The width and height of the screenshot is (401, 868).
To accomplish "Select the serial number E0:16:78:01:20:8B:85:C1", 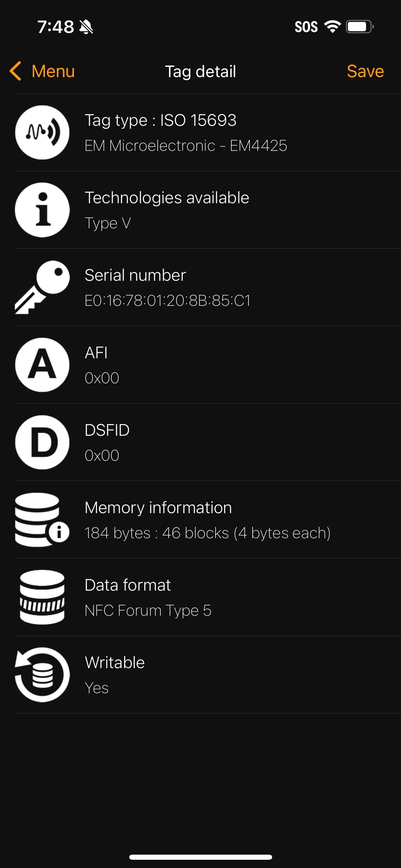I will 167,301.
